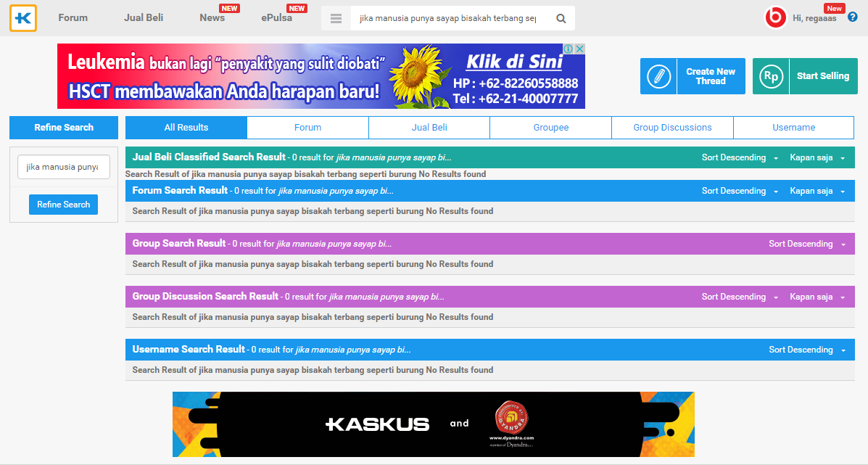Click the pencil icon for new thread

pos(658,76)
